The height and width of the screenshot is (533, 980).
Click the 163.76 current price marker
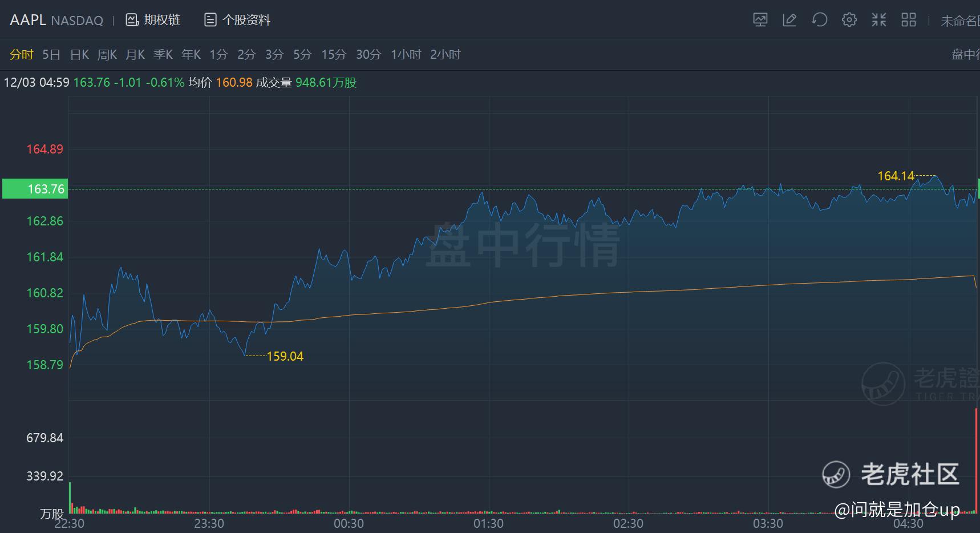[x=35, y=189]
